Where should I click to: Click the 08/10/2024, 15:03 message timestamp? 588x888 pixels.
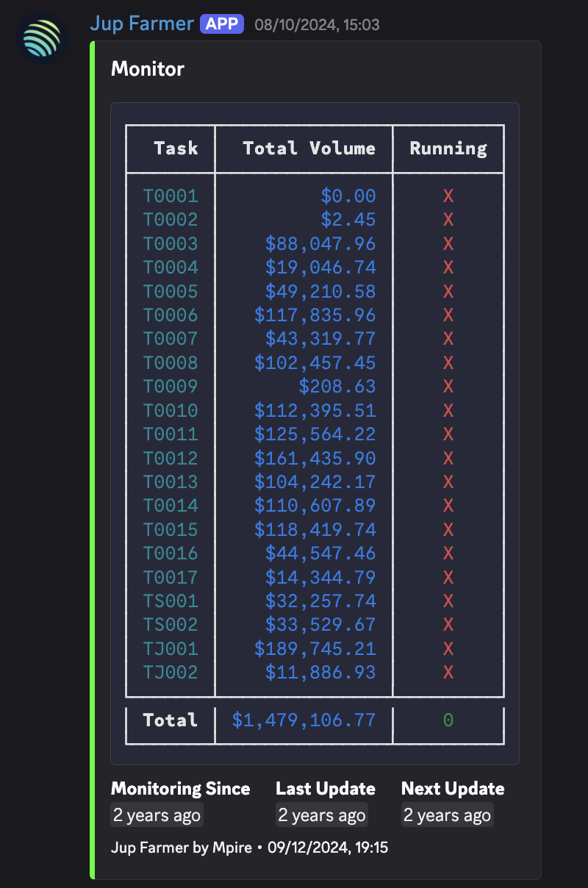point(317,25)
